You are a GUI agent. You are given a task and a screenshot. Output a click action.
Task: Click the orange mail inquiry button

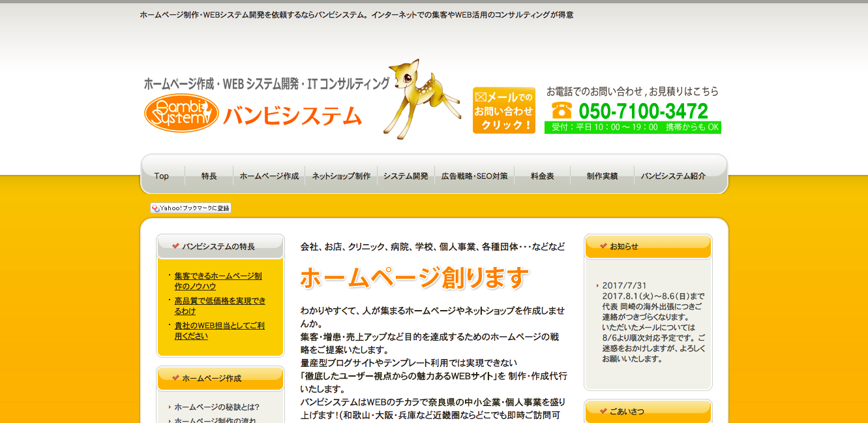(x=503, y=110)
